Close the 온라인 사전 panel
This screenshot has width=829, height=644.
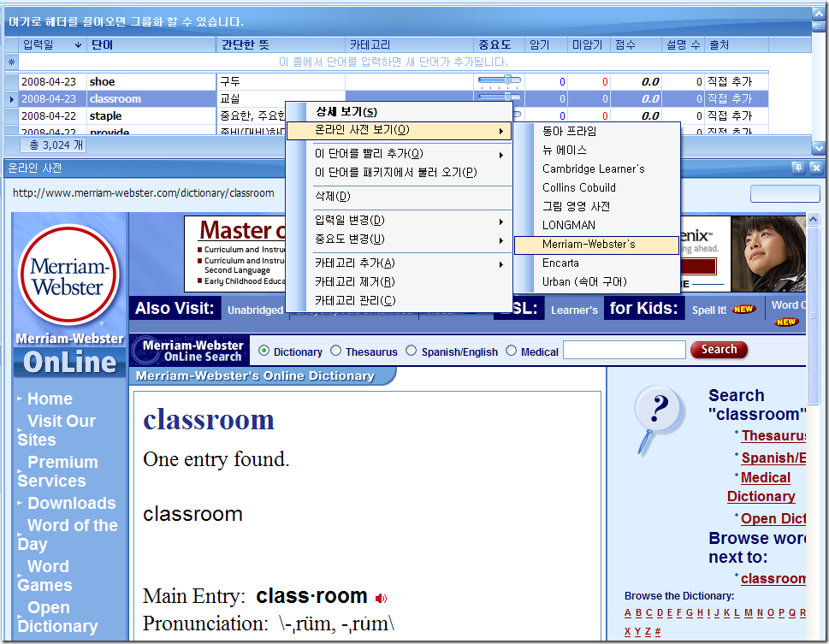pyautogui.click(x=816, y=168)
